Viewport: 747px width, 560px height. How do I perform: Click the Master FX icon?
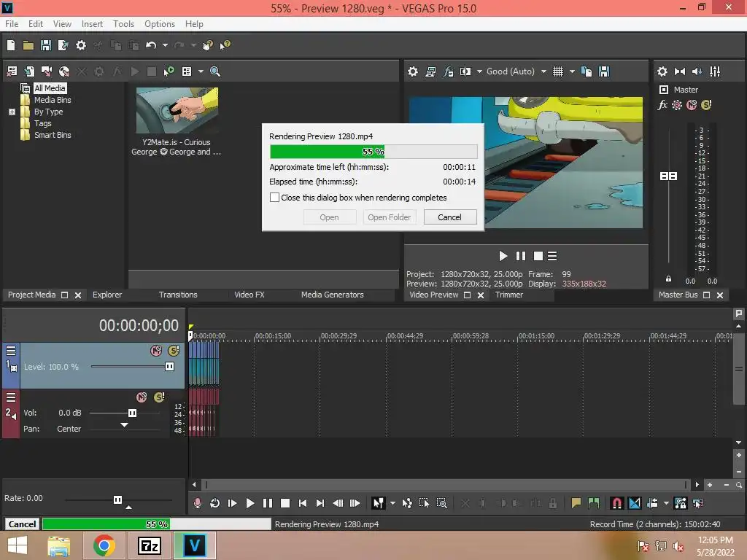pyautogui.click(x=662, y=105)
